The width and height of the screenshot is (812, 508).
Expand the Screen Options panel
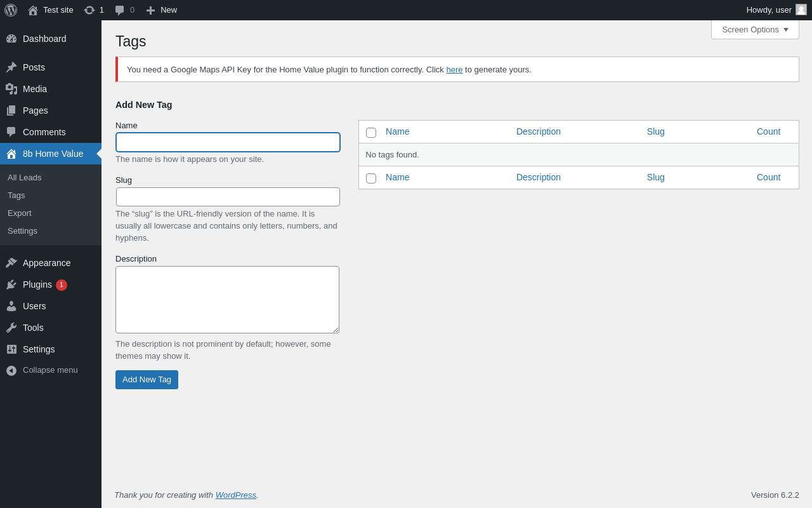coord(755,29)
